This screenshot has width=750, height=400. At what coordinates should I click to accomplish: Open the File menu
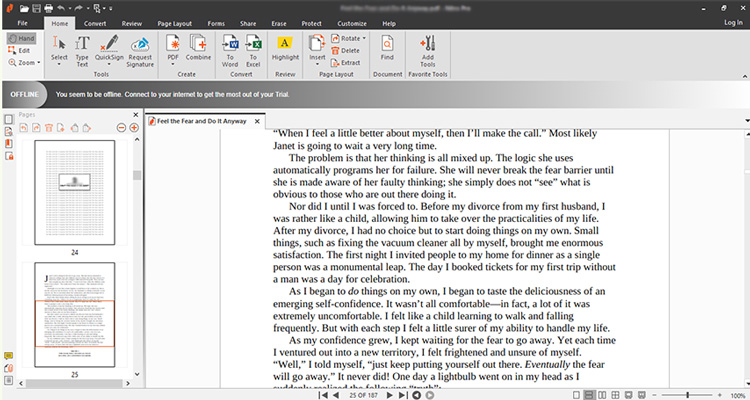(x=22, y=21)
